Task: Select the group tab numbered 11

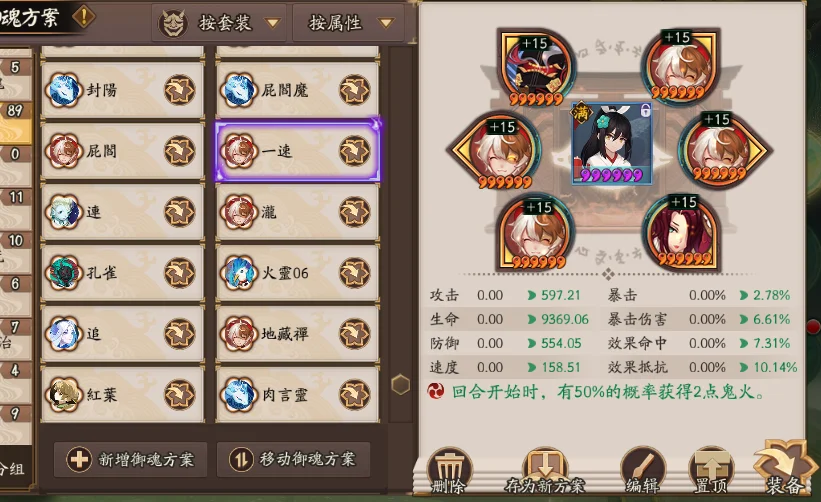Action: tap(16, 197)
